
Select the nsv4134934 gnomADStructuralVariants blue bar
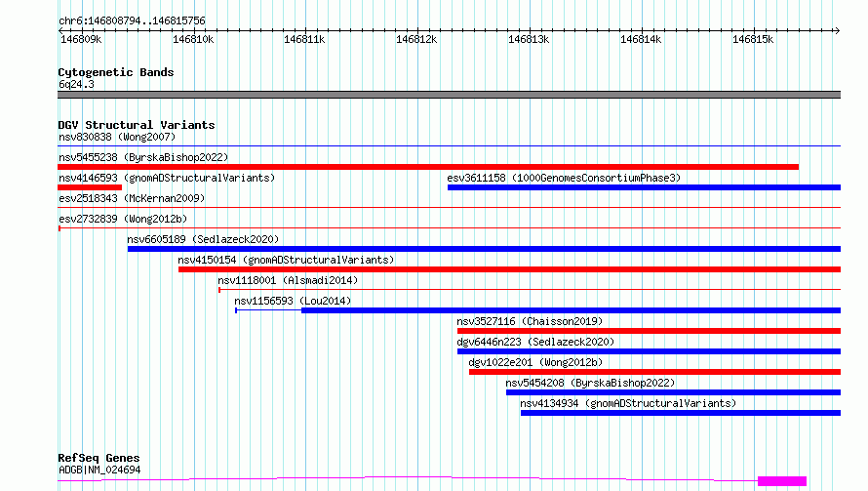point(681,413)
